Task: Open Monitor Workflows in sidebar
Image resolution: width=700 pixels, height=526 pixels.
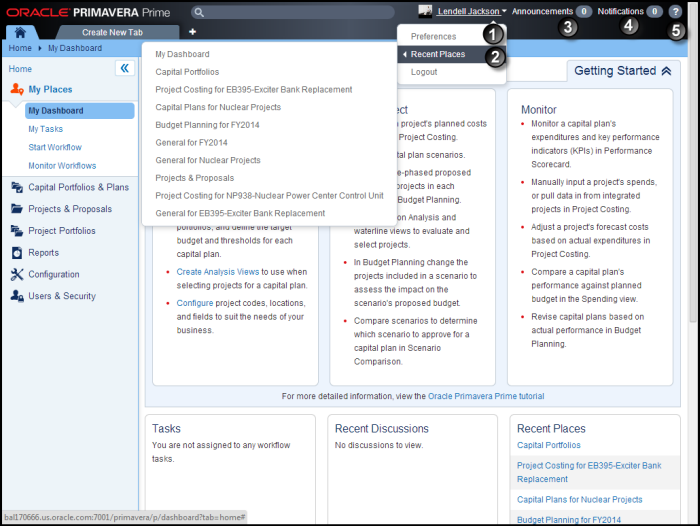Action: (62, 166)
